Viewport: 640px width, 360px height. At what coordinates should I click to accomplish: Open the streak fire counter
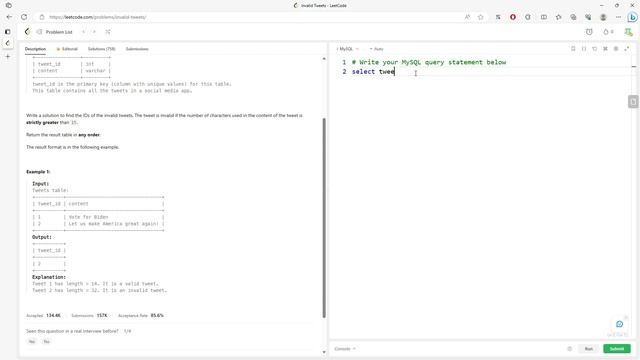tap(608, 32)
